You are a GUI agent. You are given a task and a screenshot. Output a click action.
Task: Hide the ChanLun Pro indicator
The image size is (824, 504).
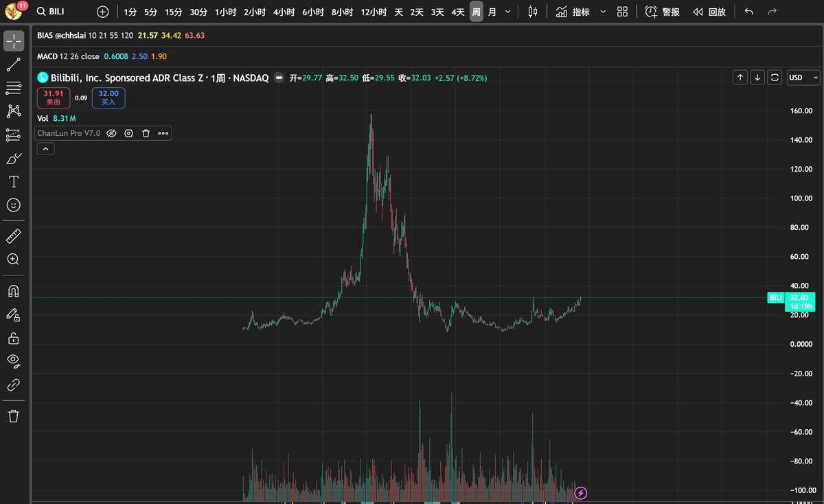pos(111,133)
